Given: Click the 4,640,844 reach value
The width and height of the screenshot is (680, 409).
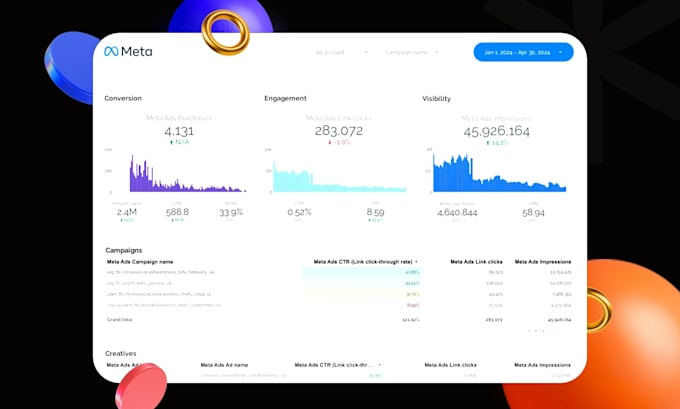Looking at the screenshot, I should [457, 213].
